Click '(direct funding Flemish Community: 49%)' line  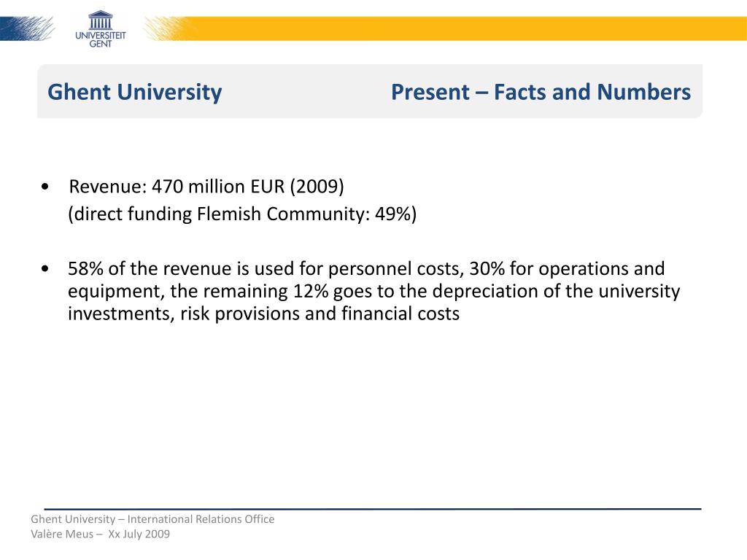coord(242,214)
